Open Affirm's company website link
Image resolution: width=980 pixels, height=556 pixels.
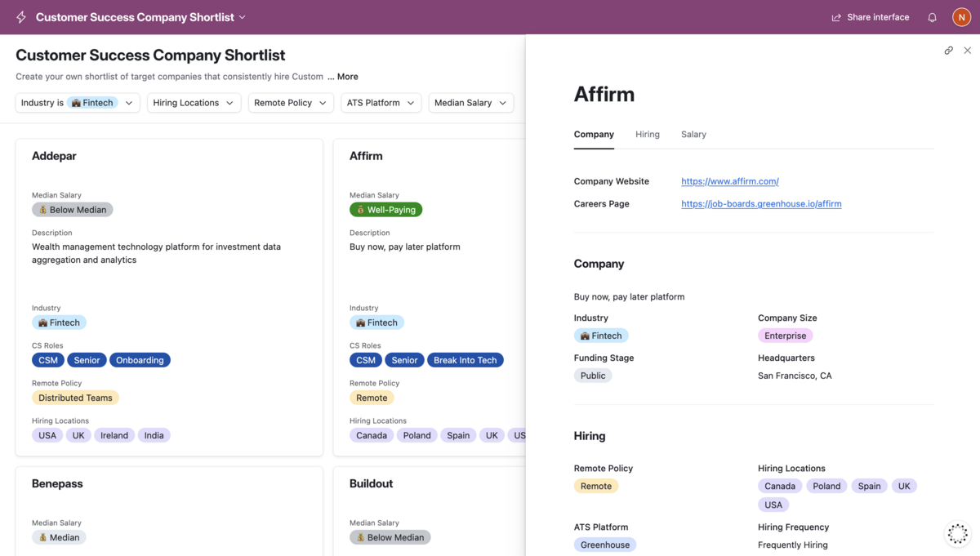729,180
